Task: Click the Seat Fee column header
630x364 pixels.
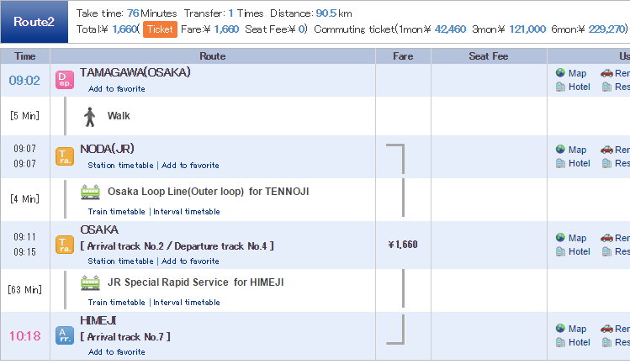Action: (x=489, y=56)
